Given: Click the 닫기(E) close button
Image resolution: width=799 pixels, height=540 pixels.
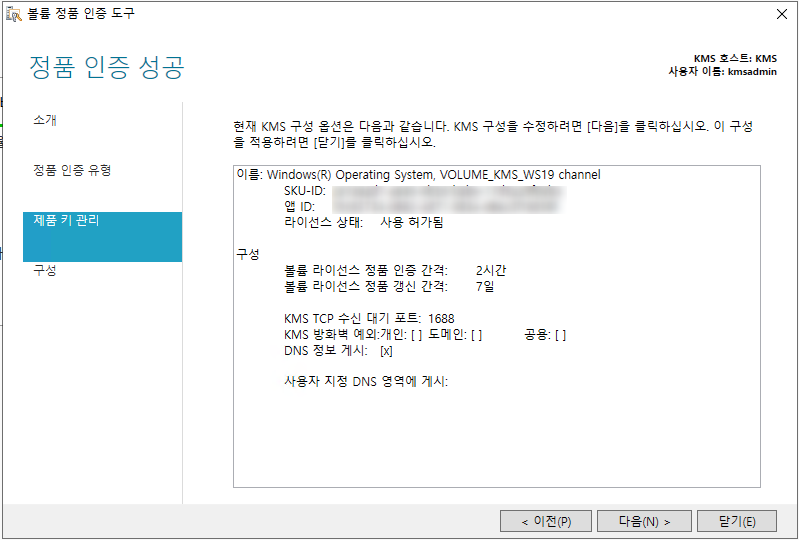Looking at the screenshot, I should (737, 521).
